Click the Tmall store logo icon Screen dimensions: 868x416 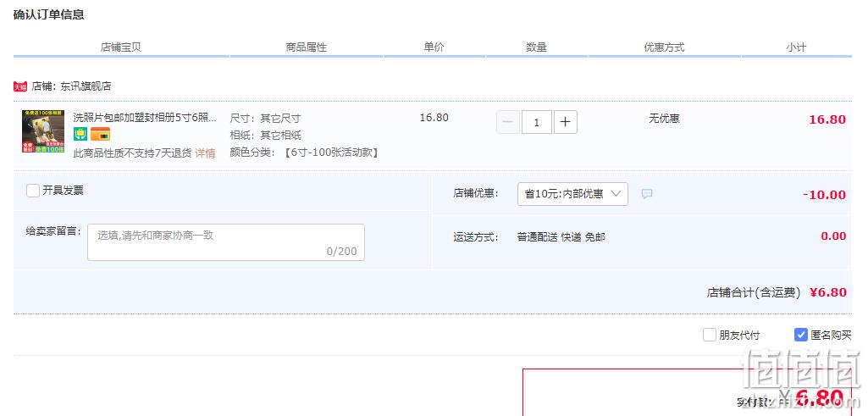(20, 86)
